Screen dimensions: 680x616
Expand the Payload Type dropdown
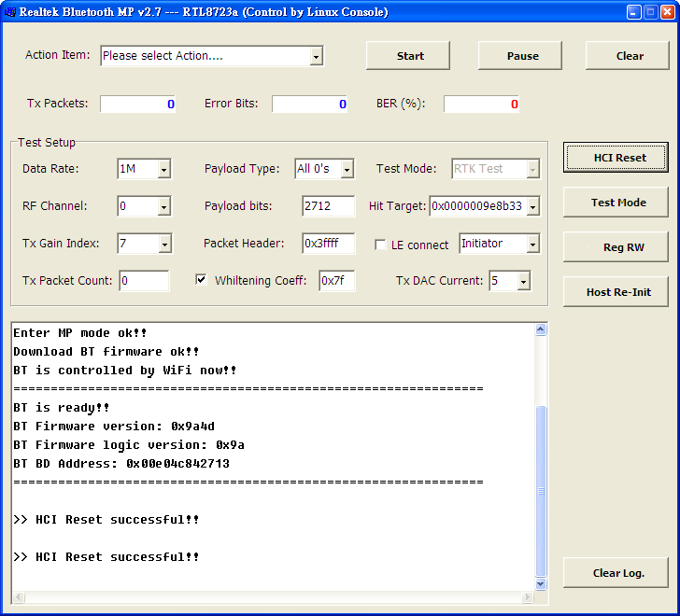[x=347, y=169]
